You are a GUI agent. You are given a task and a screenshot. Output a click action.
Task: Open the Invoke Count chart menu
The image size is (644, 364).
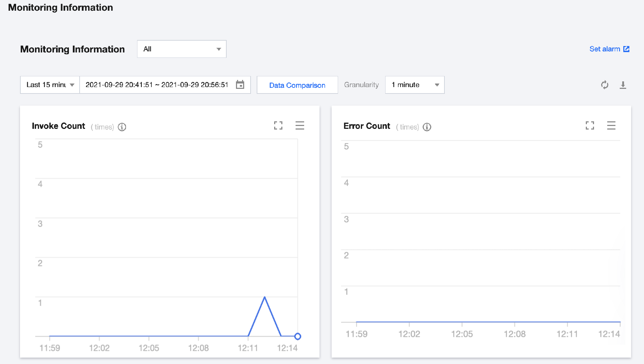pos(300,126)
